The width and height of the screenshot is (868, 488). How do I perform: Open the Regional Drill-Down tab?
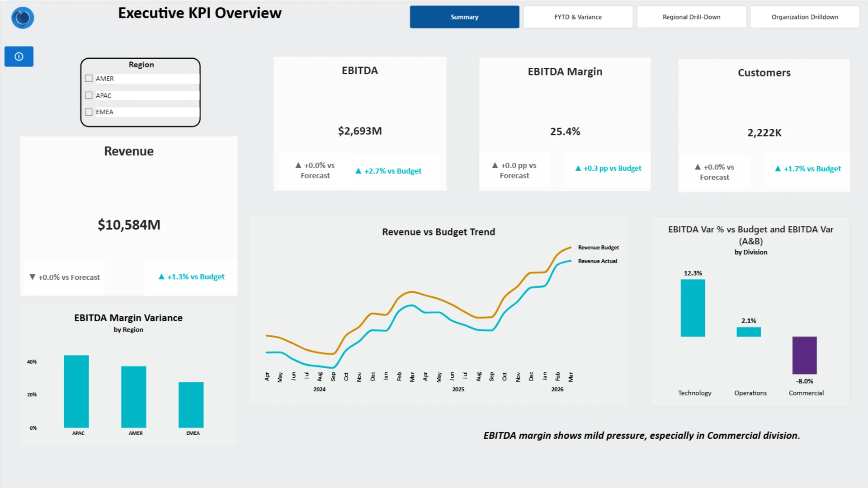click(691, 17)
